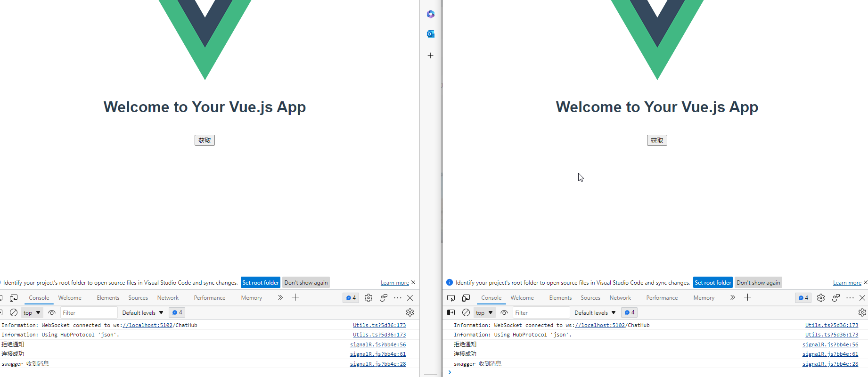868x377 pixels.
Task: Switch to the Elements tab in the right DevTools
Action: (560, 298)
